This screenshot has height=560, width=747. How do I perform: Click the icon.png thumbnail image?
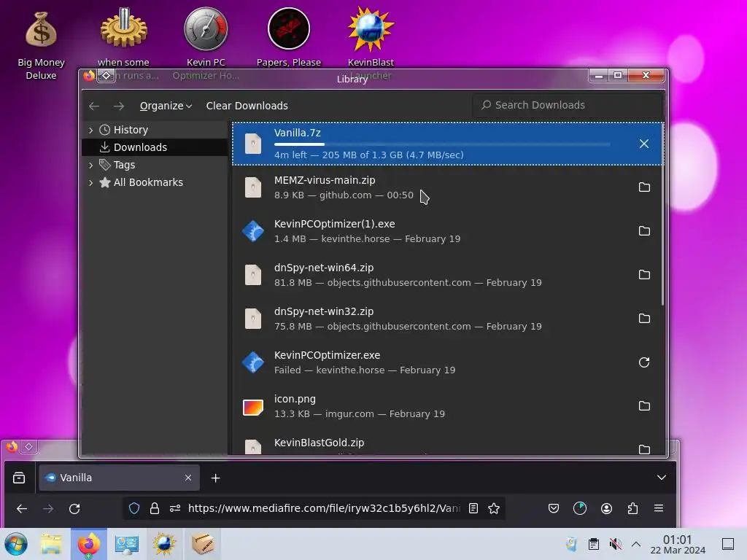pyautogui.click(x=253, y=407)
